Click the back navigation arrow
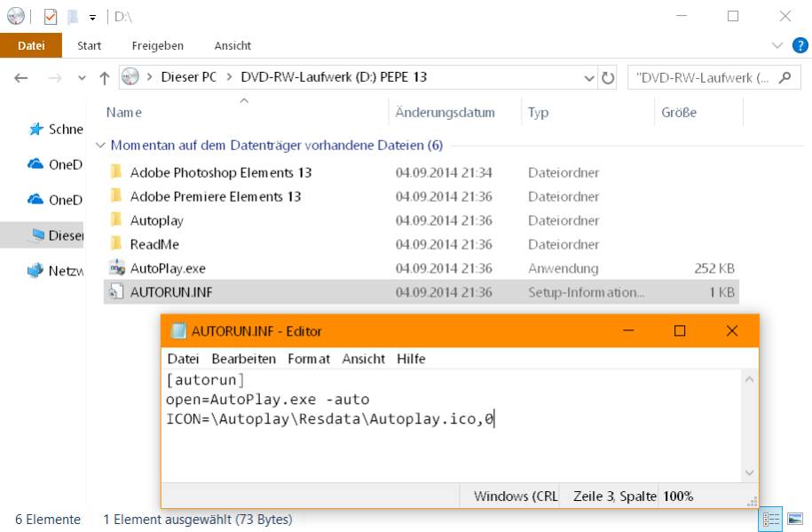This screenshot has height=532, width=812. click(21, 78)
